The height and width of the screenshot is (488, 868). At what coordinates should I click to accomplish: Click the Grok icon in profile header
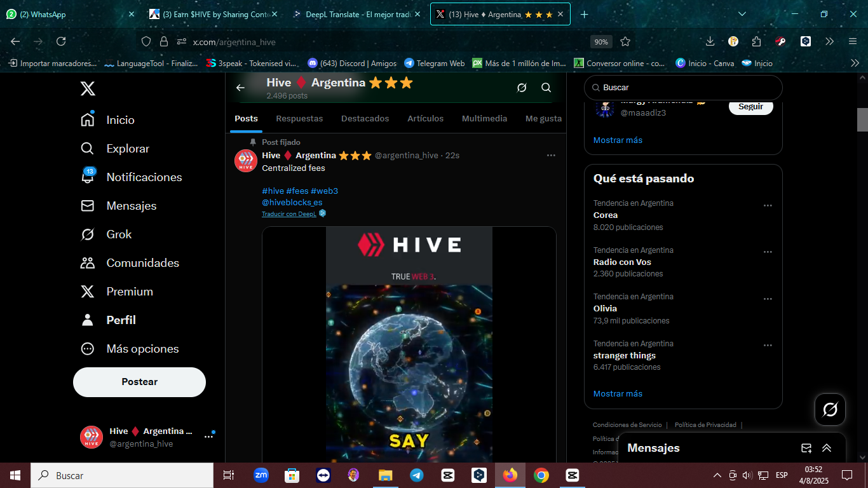[x=522, y=88]
